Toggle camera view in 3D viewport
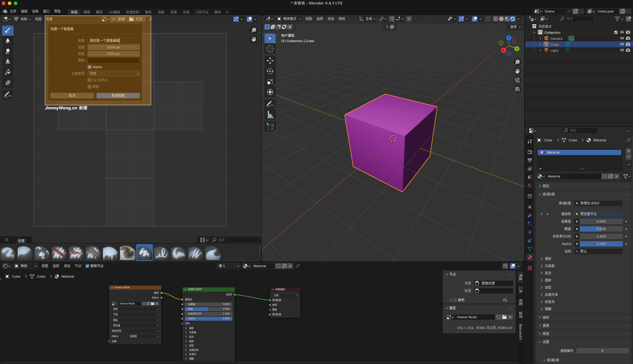Screen dimensions: 633x364 (x=517, y=80)
